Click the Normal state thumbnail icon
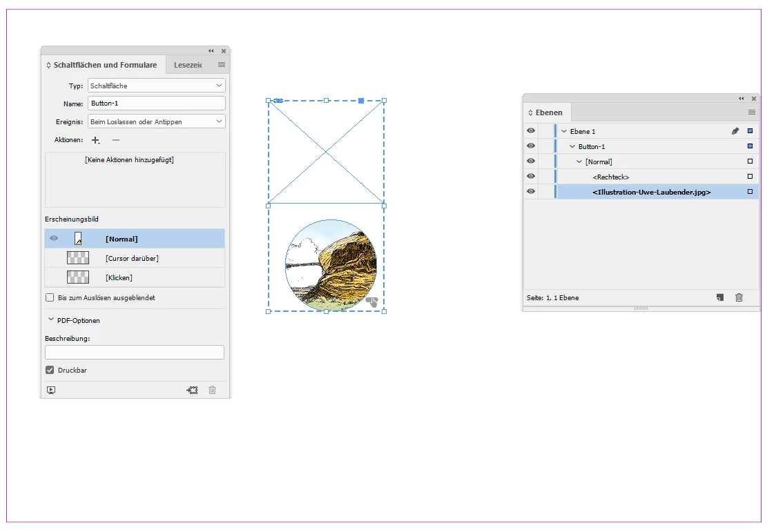Image resolution: width=776 pixels, height=532 pixels. pyautogui.click(x=78, y=238)
